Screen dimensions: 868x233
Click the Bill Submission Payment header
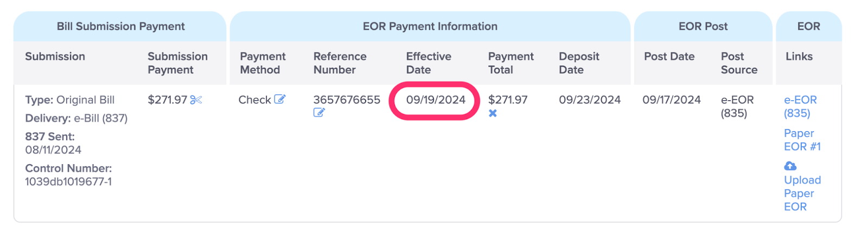tap(120, 26)
